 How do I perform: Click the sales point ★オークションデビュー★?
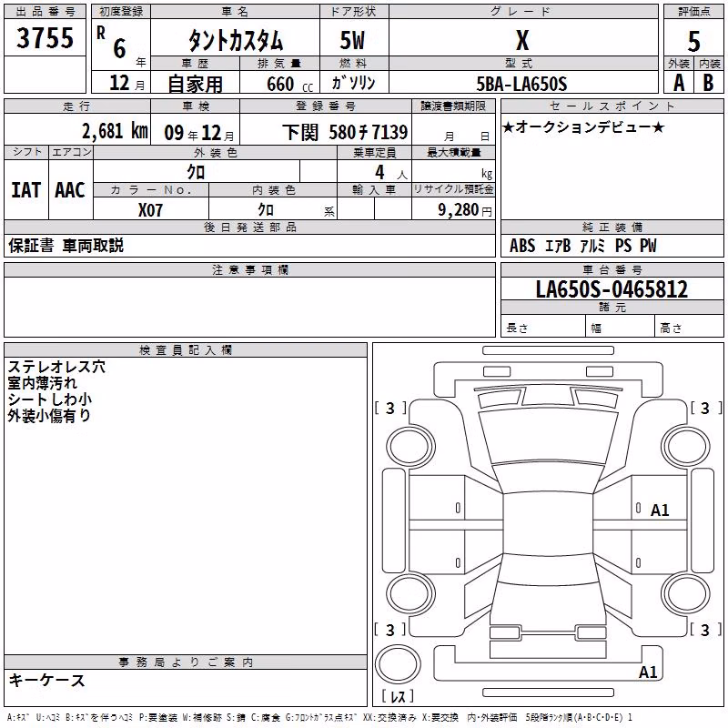pyautogui.click(x=583, y=127)
